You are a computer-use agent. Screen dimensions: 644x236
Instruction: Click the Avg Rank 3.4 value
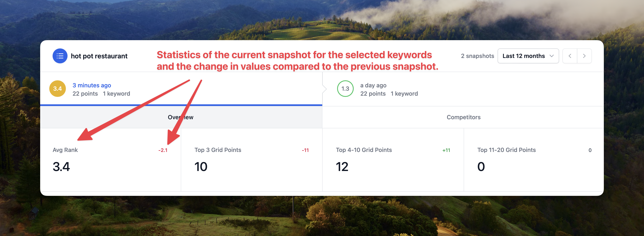tap(61, 167)
